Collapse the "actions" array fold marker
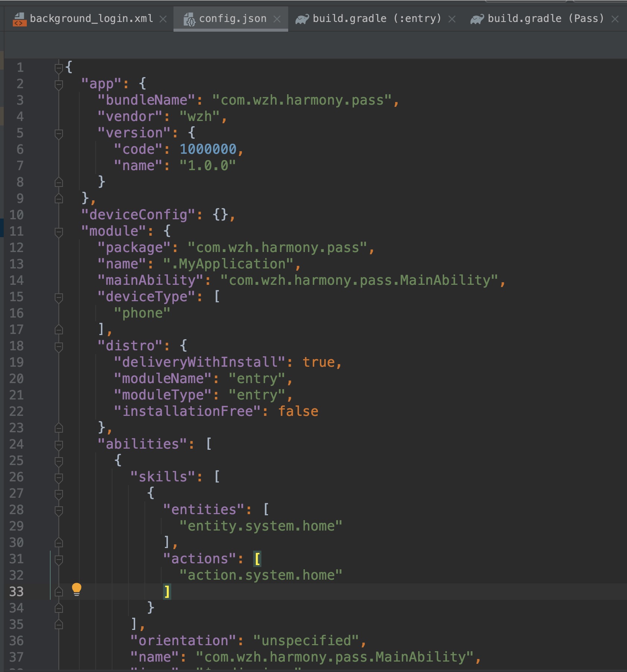The height and width of the screenshot is (672, 627). (58, 560)
